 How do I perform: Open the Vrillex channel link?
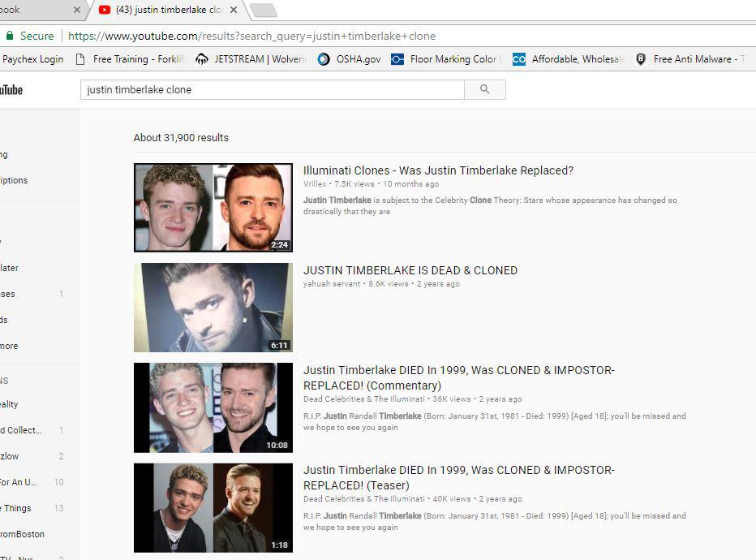point(316,184)
